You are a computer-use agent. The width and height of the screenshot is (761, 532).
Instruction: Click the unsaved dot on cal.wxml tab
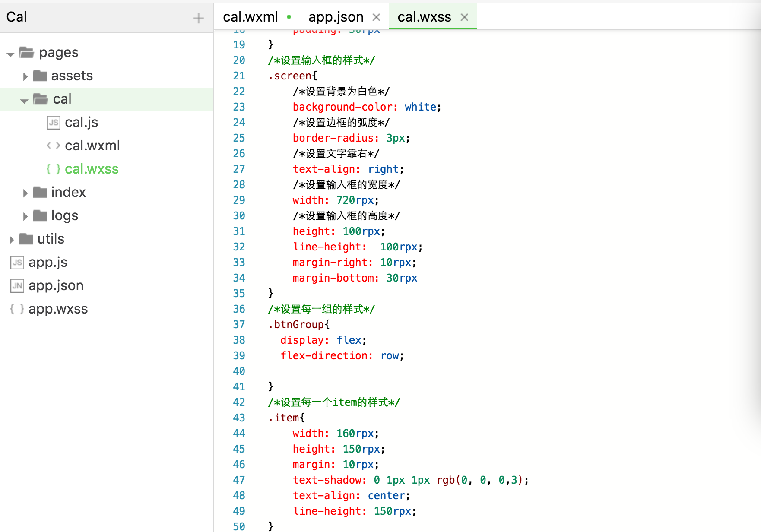tap(289, 17)
